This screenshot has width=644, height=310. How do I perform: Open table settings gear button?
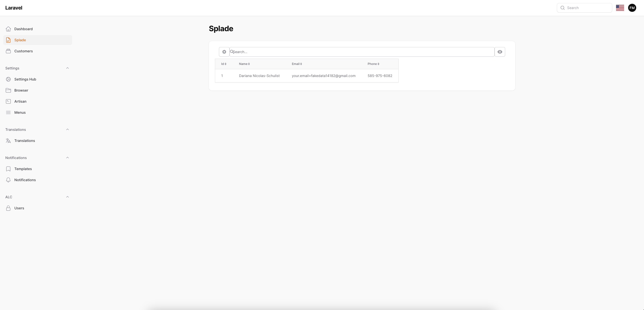224,52
